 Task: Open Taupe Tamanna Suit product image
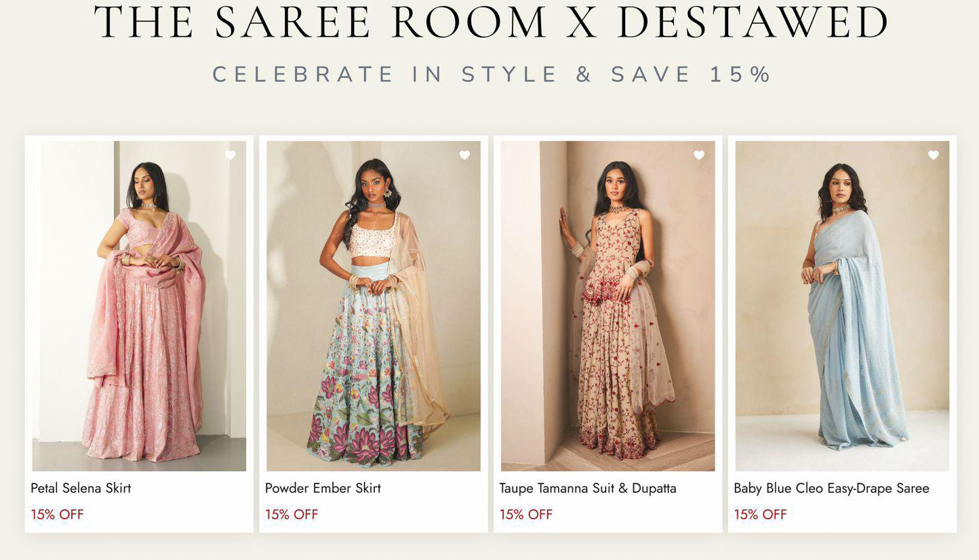coord(607,306)
